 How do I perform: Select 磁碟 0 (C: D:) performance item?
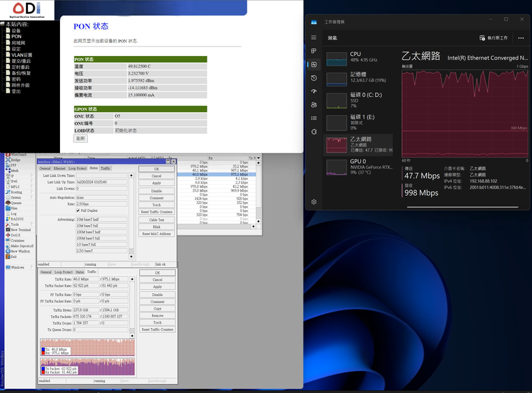359,100
